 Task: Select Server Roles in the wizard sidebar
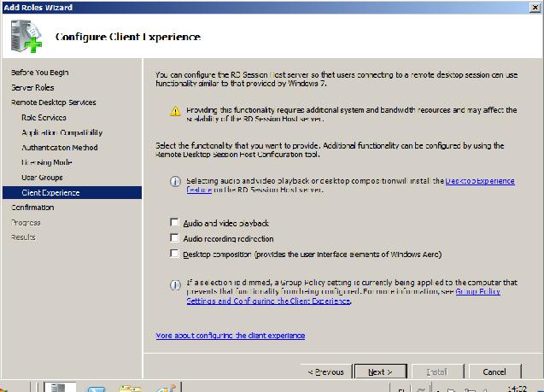point(32,87)
